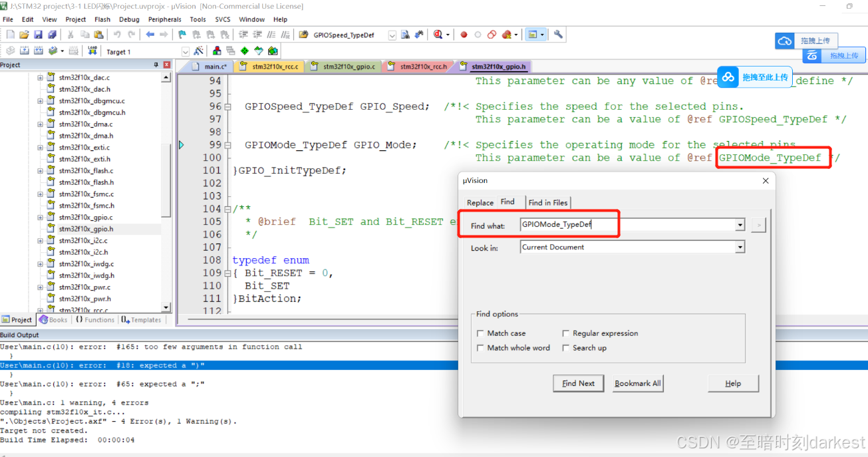Screen dimensions: 868x457
Task: Enable the Search up checkbox
Action: (x=566, y=348)
